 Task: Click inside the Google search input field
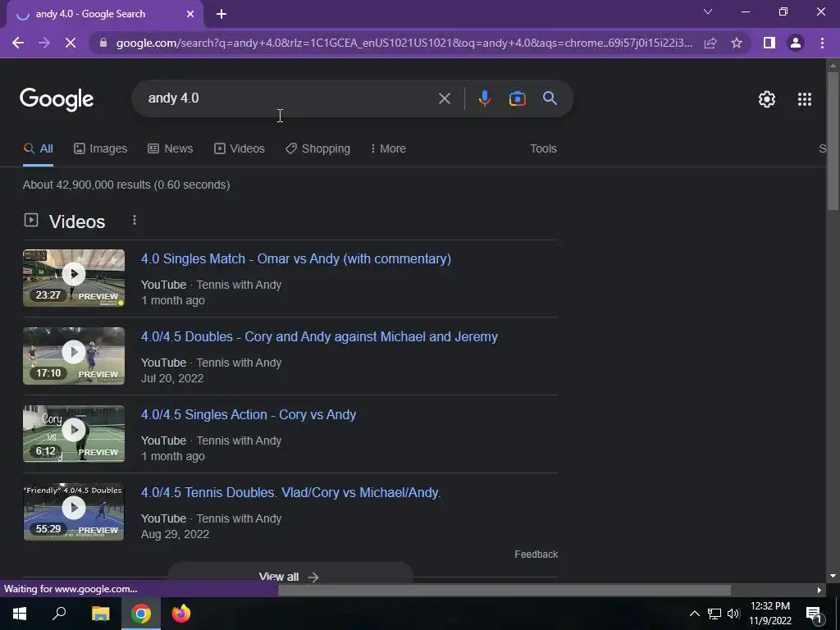(x=290, y=98)
